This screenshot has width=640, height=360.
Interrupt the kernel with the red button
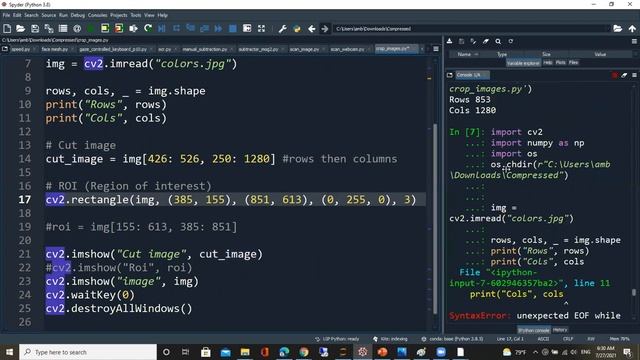[615, 75]
